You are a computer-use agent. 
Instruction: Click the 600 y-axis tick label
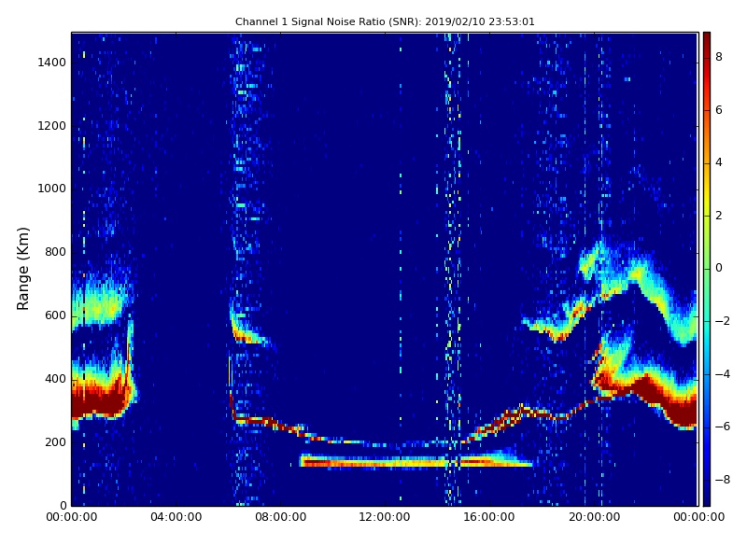(x=56, y=315)
